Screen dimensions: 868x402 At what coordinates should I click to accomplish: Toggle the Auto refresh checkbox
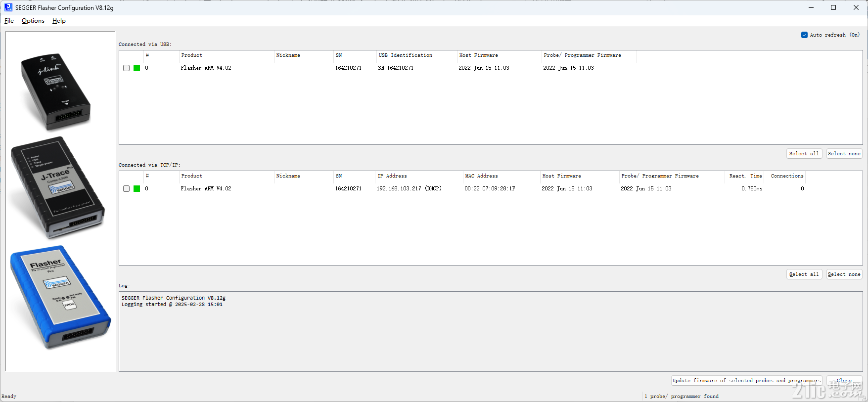coord(804,35)
